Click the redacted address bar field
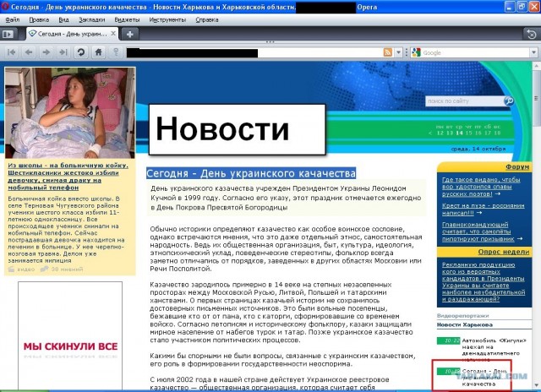 pyautogui.click(x=254, y=52)
